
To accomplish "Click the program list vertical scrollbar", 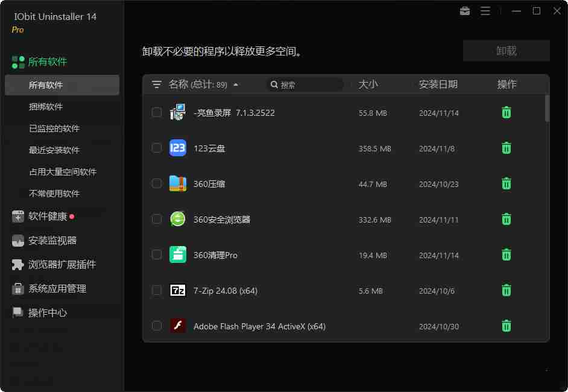I will click(547, 109).
